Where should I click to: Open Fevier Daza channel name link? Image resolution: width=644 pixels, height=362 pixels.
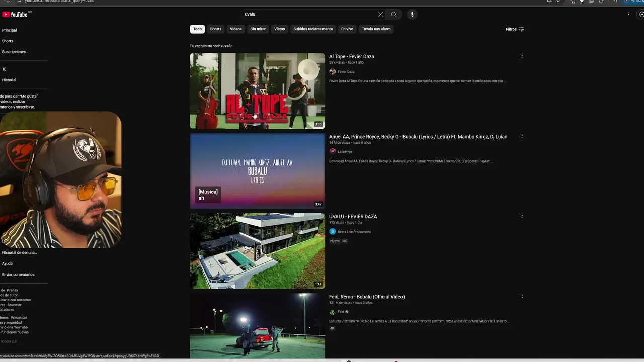tap(346, 72)
